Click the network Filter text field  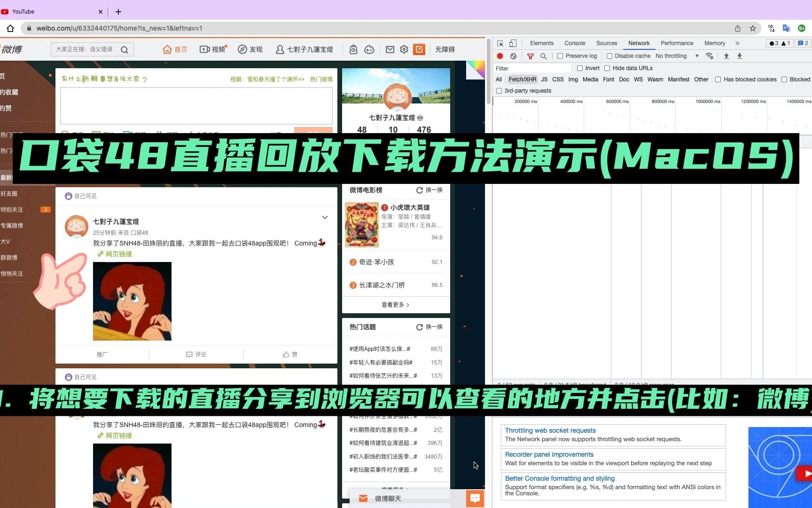pos(533,68)
